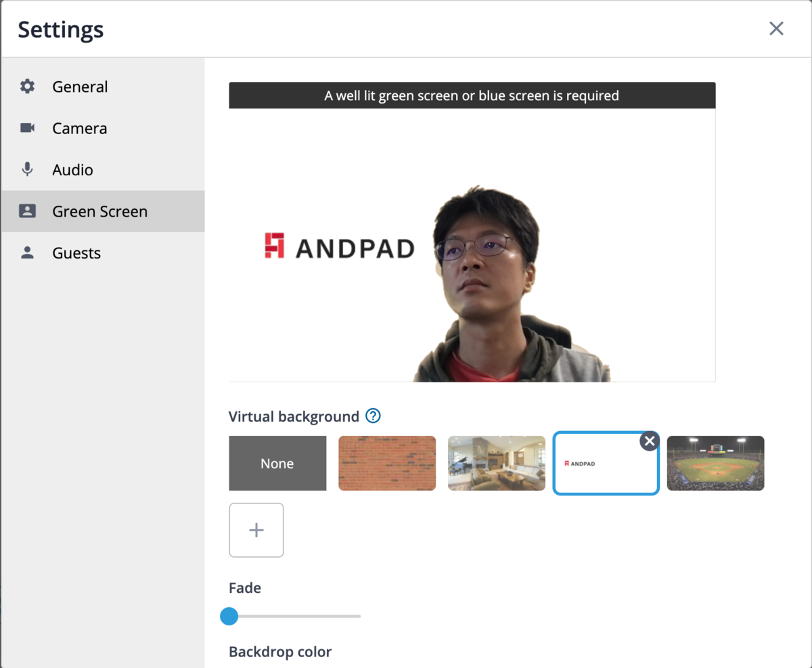Select the Green Screen section

pyautogui.click(x=103, y=211)
